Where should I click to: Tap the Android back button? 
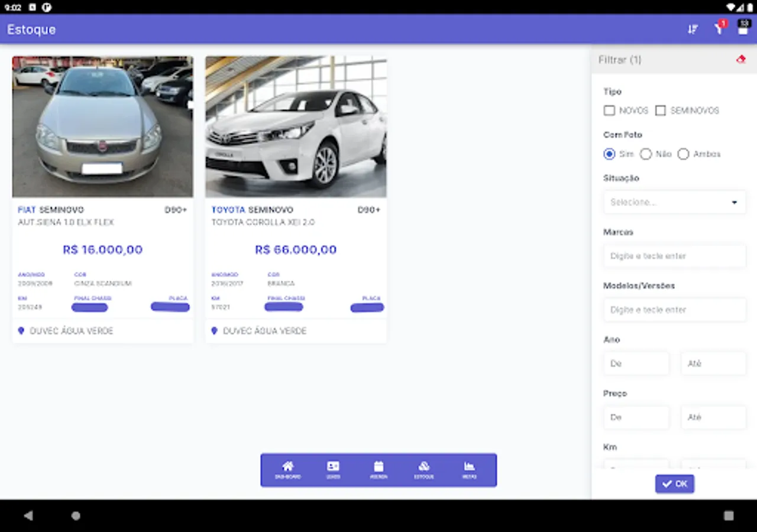click(x=28, y=515)
